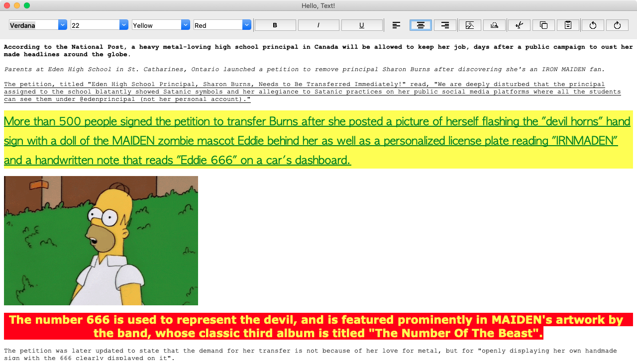Toggle bold formatting with B button
Viewport: 637px width, 364px height.
coord(275,25)
